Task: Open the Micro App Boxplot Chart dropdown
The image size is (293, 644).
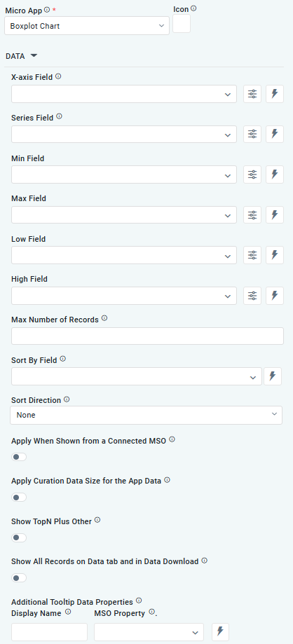Action: tap(87, 26)
